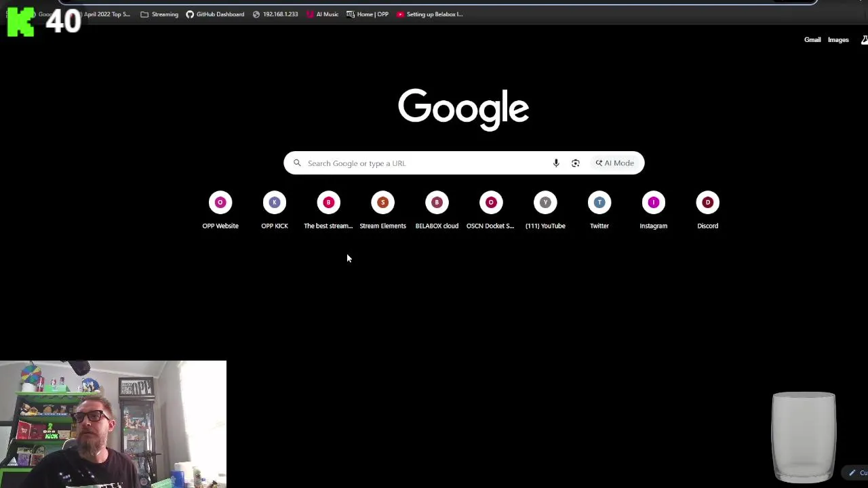This screenshot has height=488, width=868.
Task: Open the Twitter shortcut
Action: click(599, 211)
